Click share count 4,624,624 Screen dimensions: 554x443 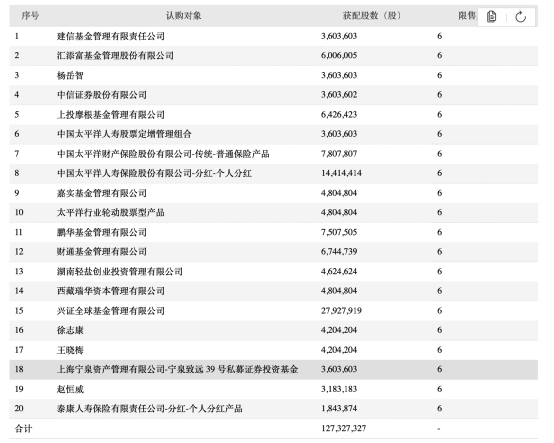coord(339,271)
